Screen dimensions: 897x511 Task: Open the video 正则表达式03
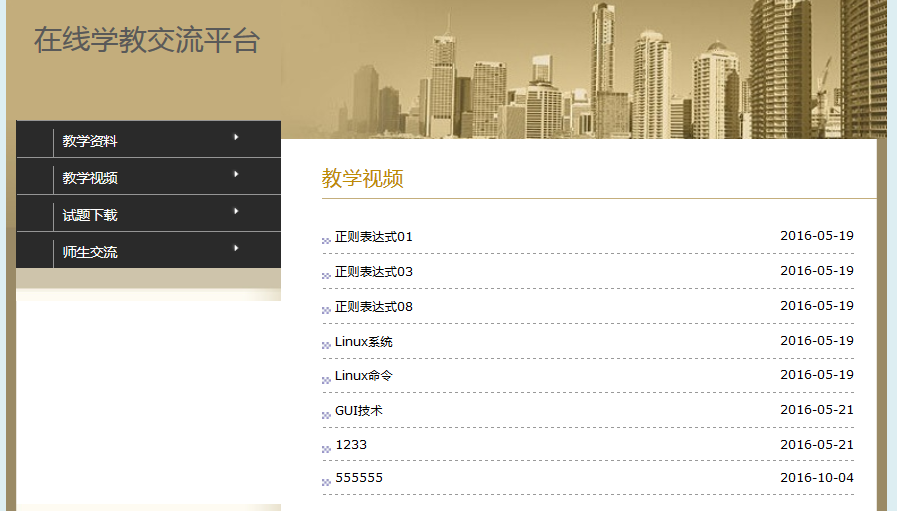(374, 272)
